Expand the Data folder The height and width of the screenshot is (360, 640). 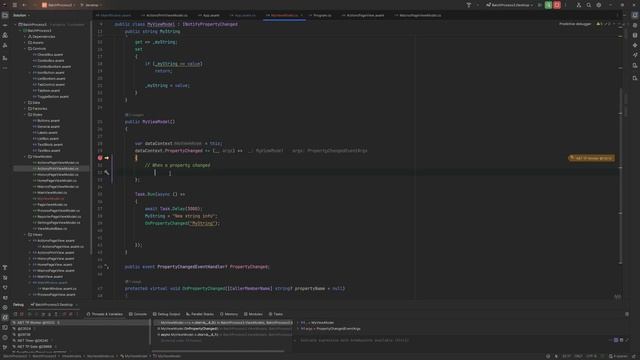click(x=25, y=102)
